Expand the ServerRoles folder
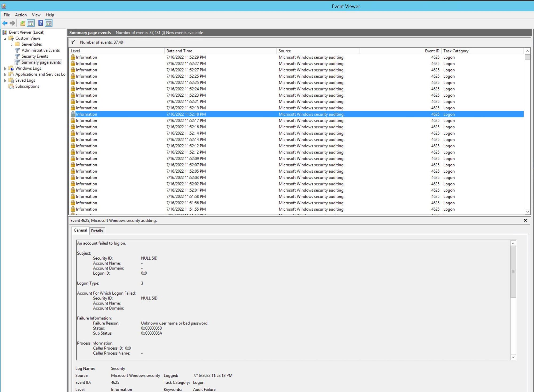This screenshot has height=392, width=534. tap(11, 45)
